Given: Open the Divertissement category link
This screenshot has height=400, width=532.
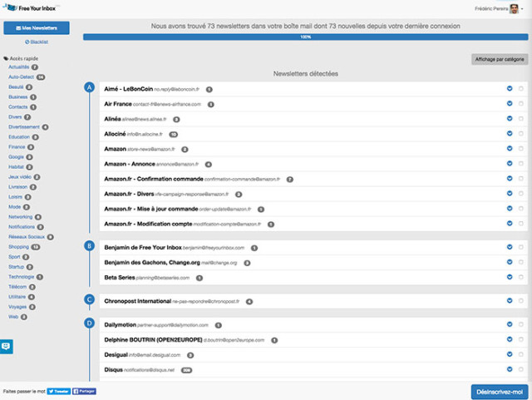Looking at the screenshot, I should click(24, 127).
